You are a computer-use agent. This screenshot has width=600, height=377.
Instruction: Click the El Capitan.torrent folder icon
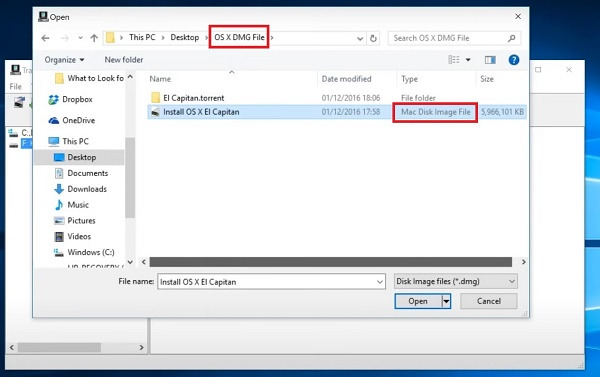pyautogui.click(x=155, y=98)
